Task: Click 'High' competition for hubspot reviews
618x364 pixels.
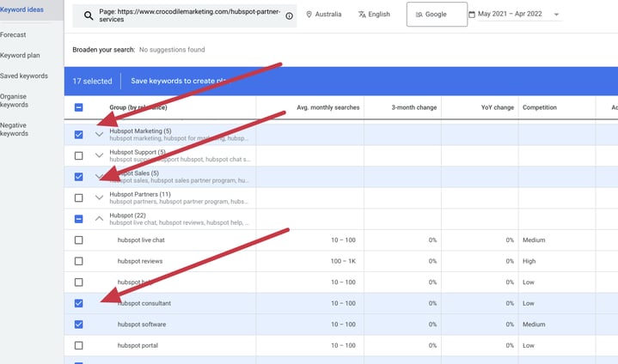Action: [x=529, y=261]
